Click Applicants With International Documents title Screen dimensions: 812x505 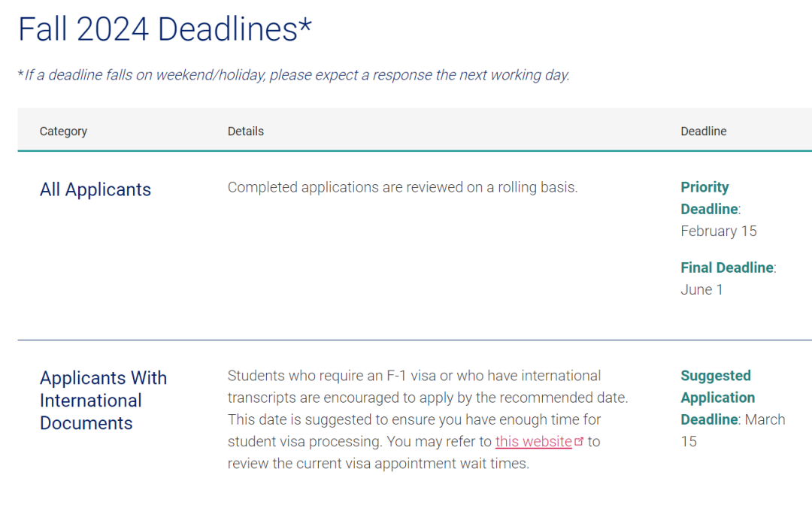coord(104,401)
